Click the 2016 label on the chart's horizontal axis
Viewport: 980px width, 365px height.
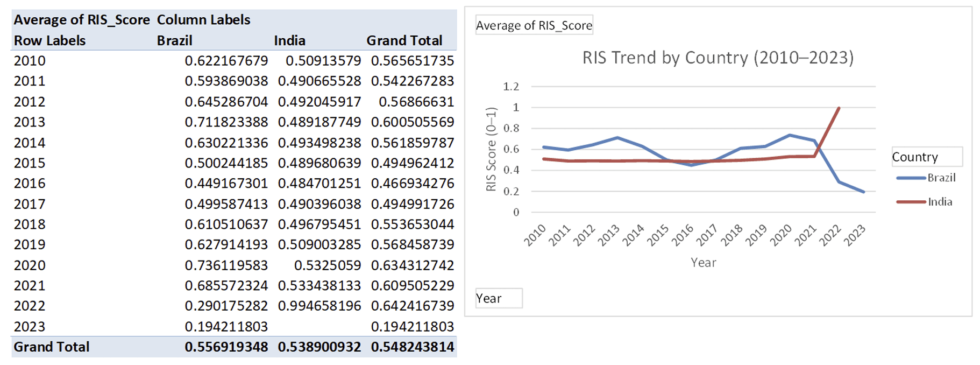[x=682, y=235]
